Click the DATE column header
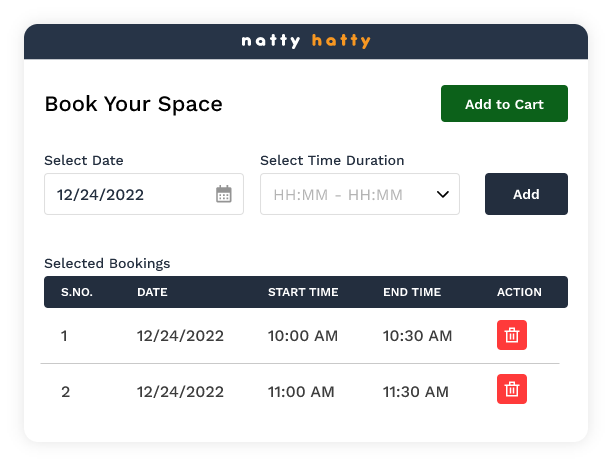 click(x=152, y=292)
